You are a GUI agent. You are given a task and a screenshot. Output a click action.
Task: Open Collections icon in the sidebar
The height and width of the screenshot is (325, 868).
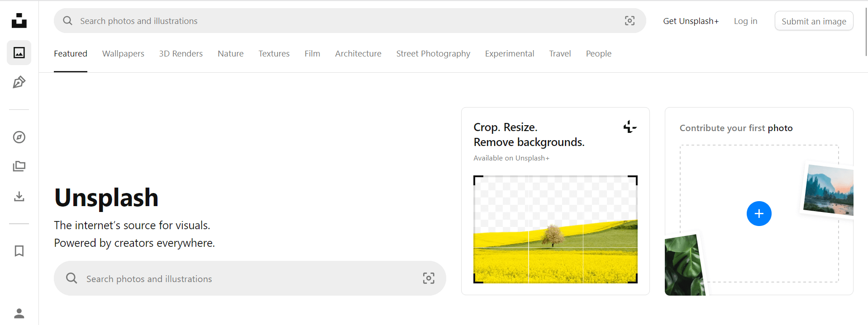point(19,166)
